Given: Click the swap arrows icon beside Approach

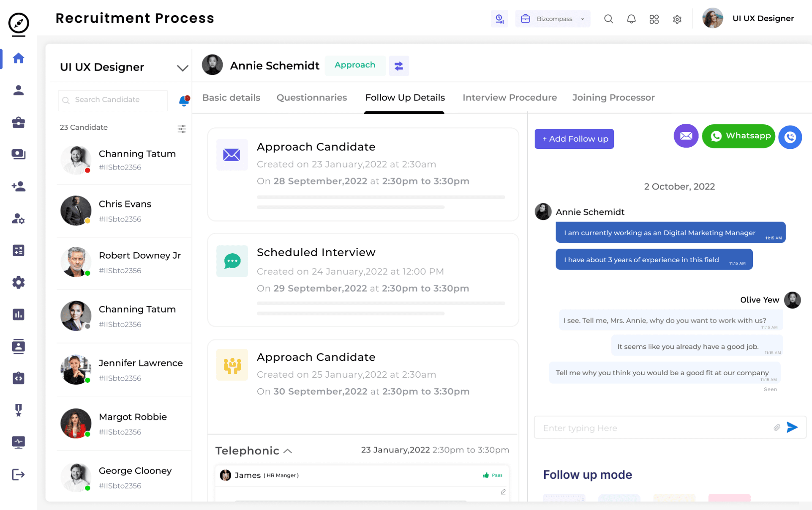Looking at the screenshot, I should [x=398, y=66].
